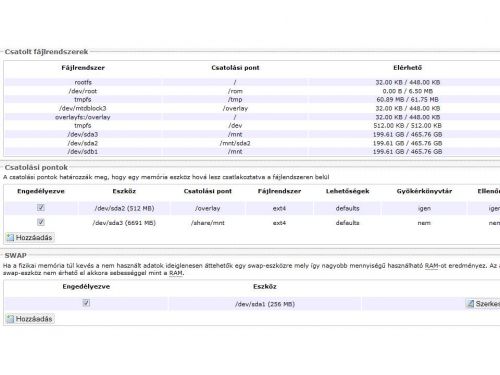
Task: Select the /share/mnt mount point cell
Action: pos(208,223)
